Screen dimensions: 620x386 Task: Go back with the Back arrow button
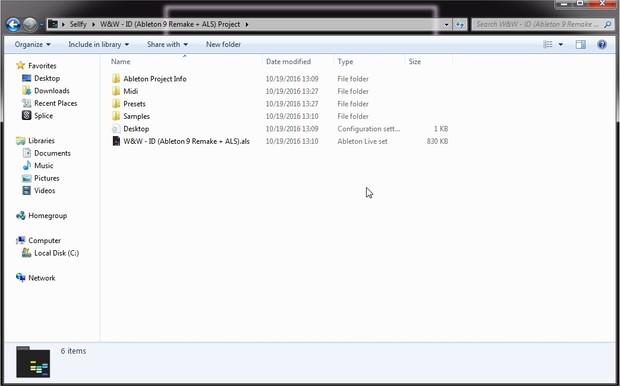pos(13,25)
